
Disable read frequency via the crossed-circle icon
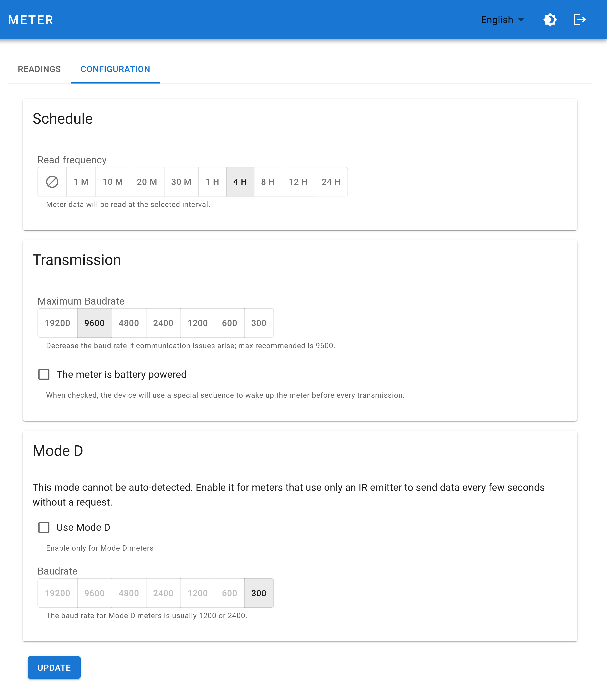click(52, 182)
